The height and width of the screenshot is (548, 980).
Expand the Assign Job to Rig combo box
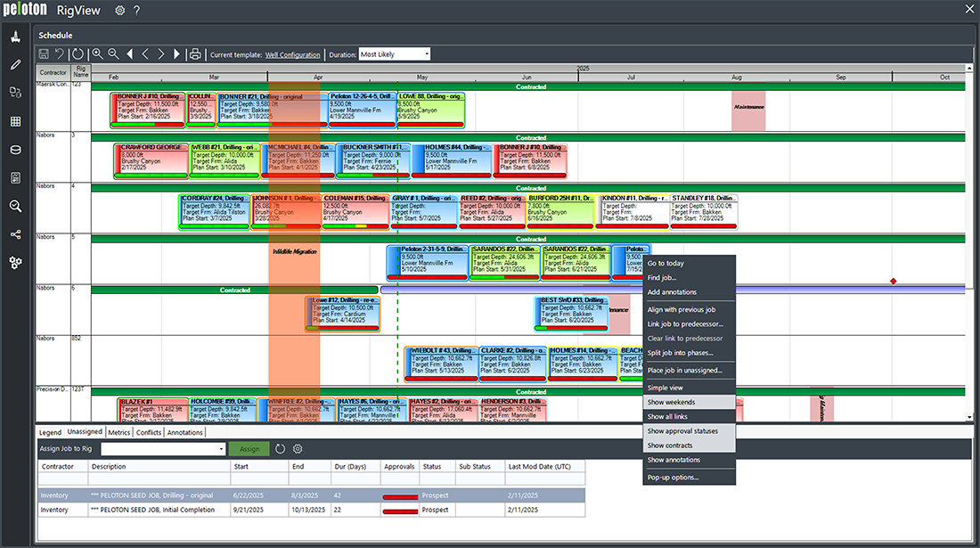click(x=221, y=449)
